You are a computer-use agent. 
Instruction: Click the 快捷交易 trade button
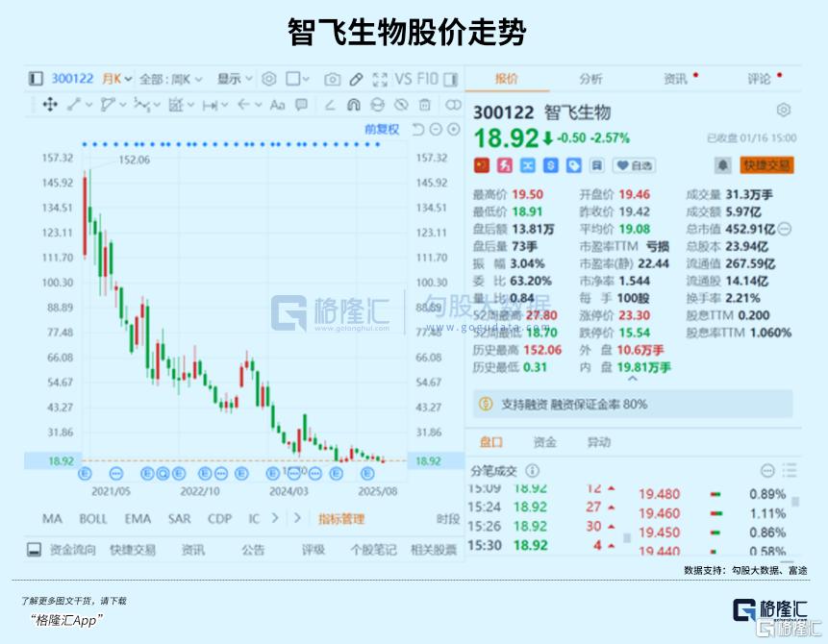[x=769, y=163]
